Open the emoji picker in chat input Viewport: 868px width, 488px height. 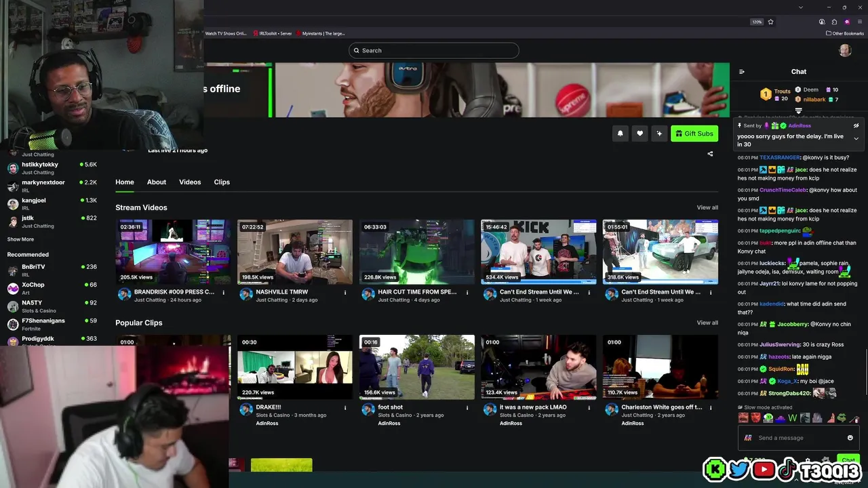[850, 438]
